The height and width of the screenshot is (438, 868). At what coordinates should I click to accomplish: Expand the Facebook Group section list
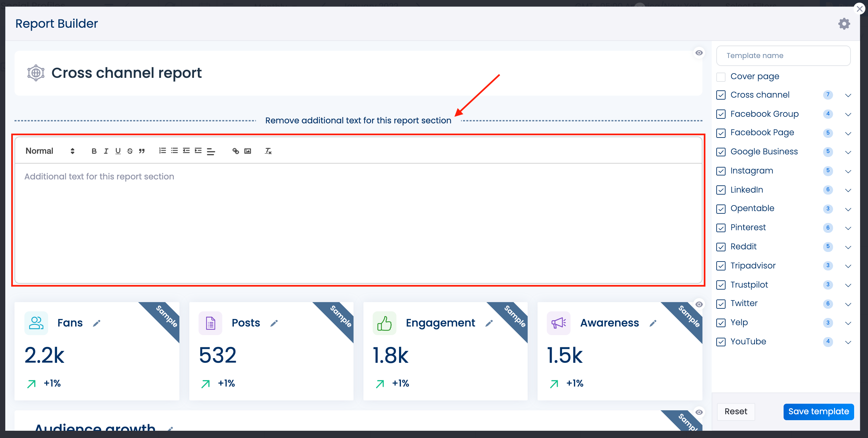pos(848,114)
